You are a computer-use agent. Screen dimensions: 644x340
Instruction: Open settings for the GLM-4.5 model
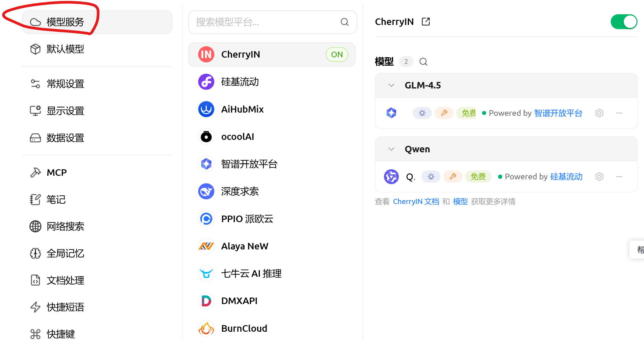(x=599, y=113)
